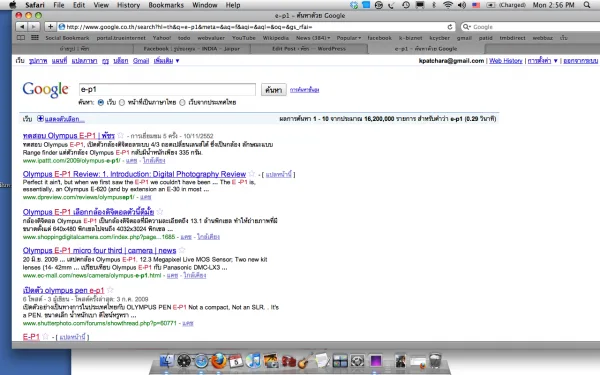Viewport: 600px width, 375px height.
Task: Expand the News (384) bookmarks folder
Action: 313,38
